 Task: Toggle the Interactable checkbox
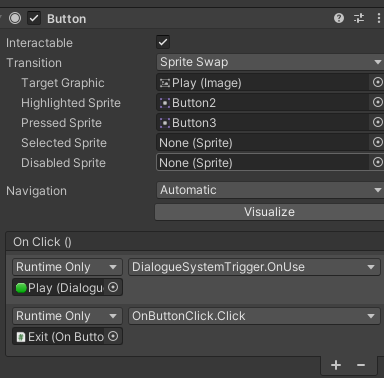coord(163,42)
